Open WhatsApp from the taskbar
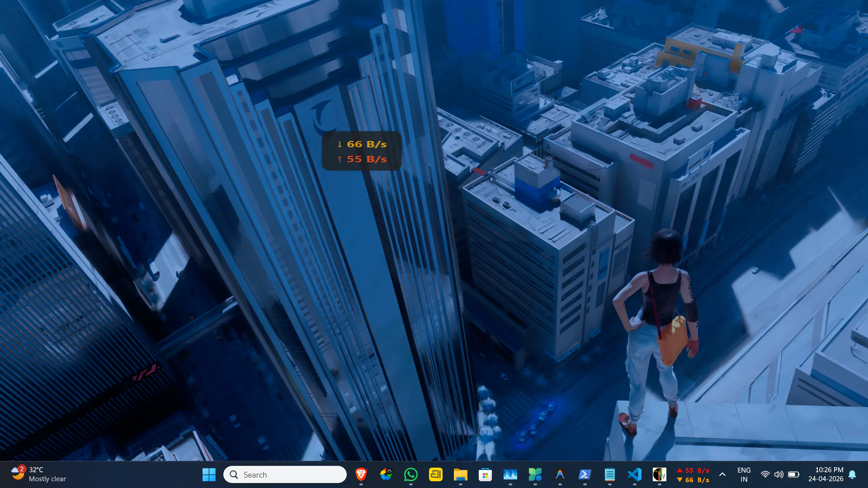The width and height of the screenshot is (868, 488). (411, 474)
